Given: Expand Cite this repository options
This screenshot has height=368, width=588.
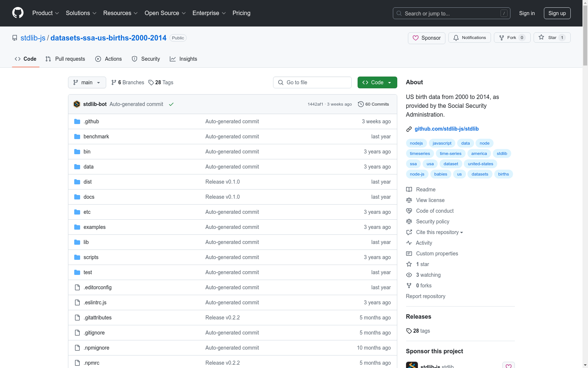Looking at the screenshot, I should point(440,232).
